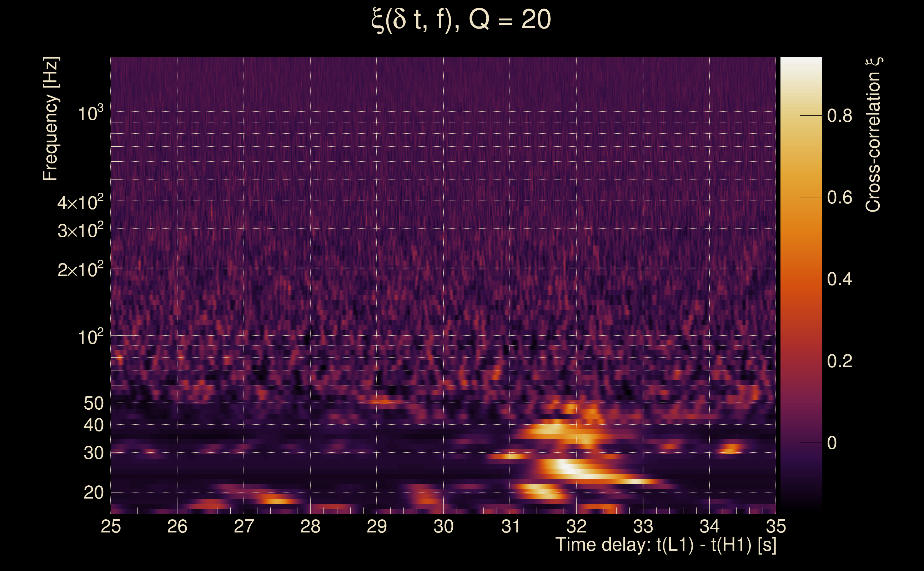924x571 pixels.
Task: Click the 4×10² frequency tick label
Action: point(80,203)
